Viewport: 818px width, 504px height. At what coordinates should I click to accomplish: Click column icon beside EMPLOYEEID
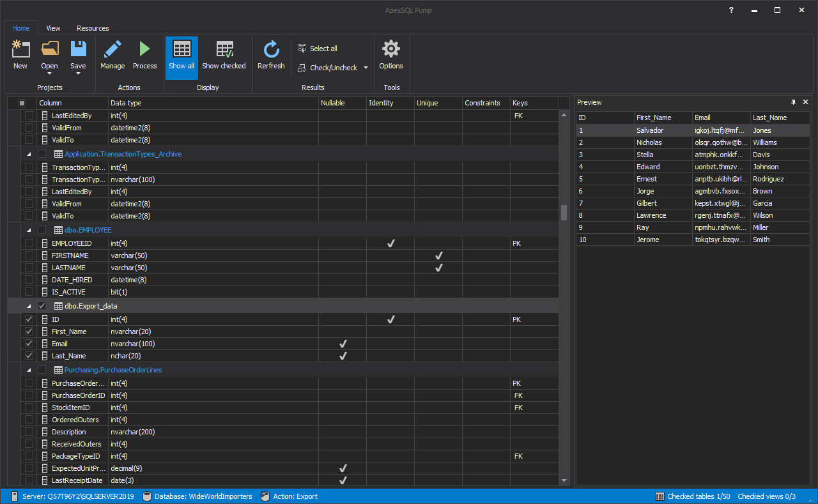pos(45,243)
